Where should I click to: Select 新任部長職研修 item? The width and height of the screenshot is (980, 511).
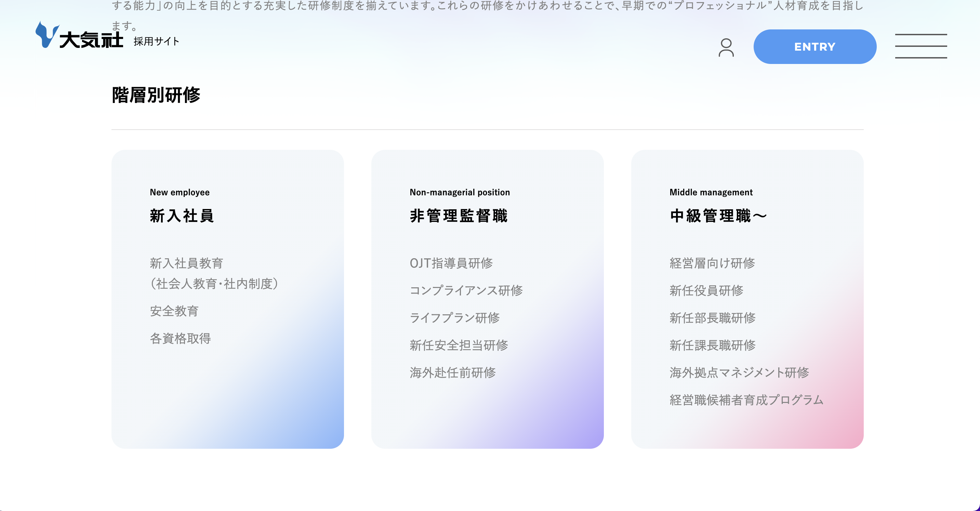tap(713, 318)
